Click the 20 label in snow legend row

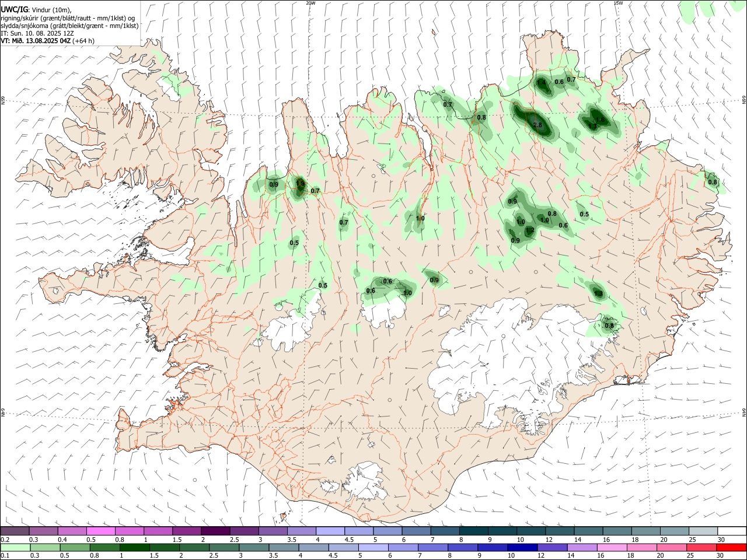click(664, 540)
